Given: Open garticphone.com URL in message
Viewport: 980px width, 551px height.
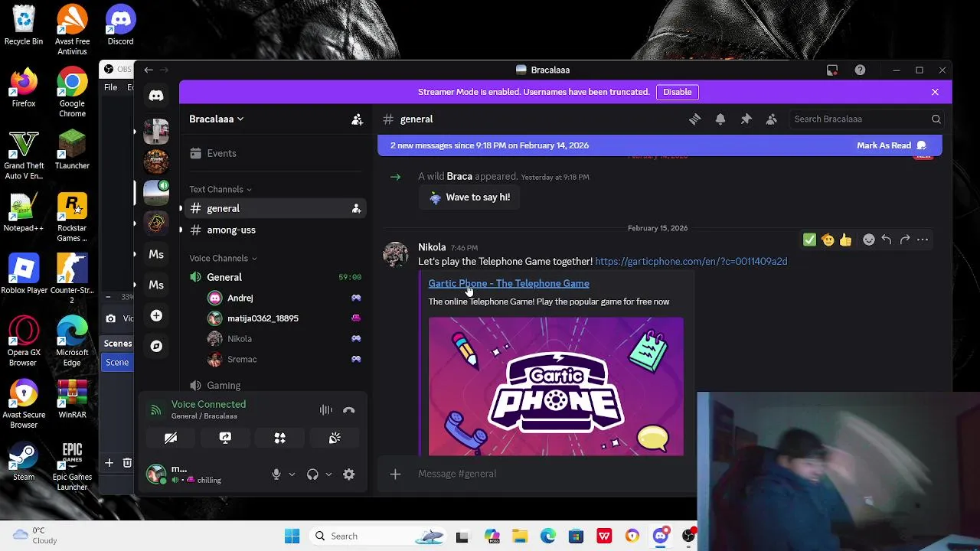Looking at the screenshot, I should coord(691,262).
